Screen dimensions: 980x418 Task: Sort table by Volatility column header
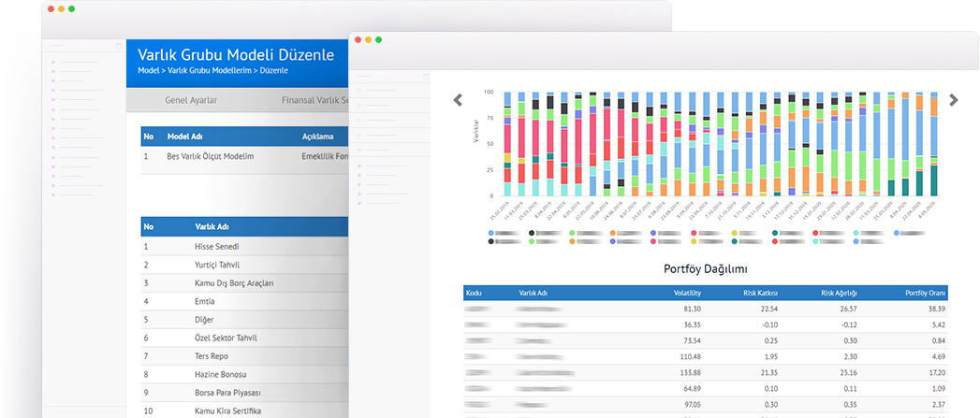[x=687, y=293]
